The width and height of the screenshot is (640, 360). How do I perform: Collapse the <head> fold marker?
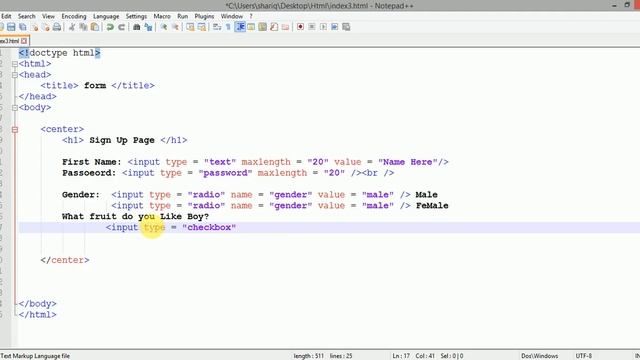(x=15, y=75)
